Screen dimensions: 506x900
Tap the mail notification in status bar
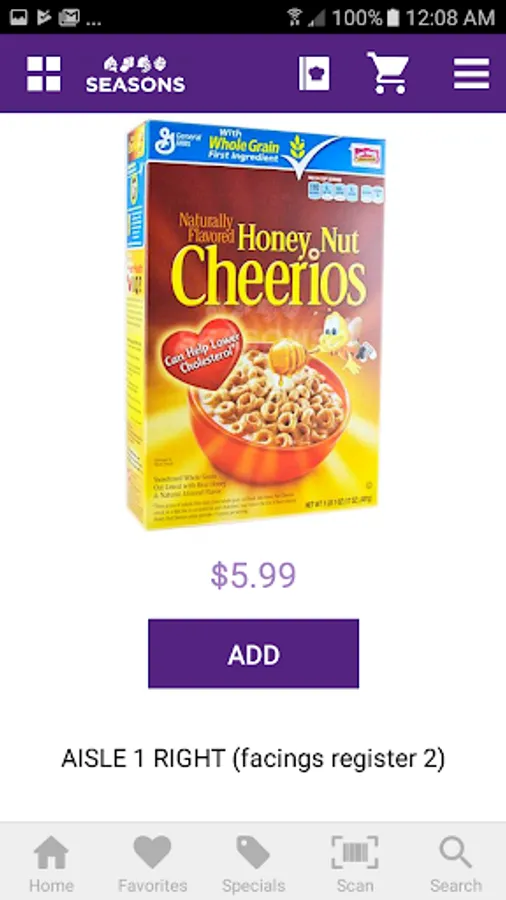coord(69,17)
